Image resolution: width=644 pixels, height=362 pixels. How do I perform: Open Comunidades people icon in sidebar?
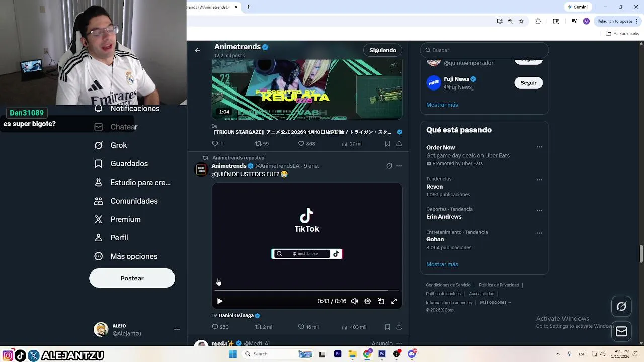[99, 201]
